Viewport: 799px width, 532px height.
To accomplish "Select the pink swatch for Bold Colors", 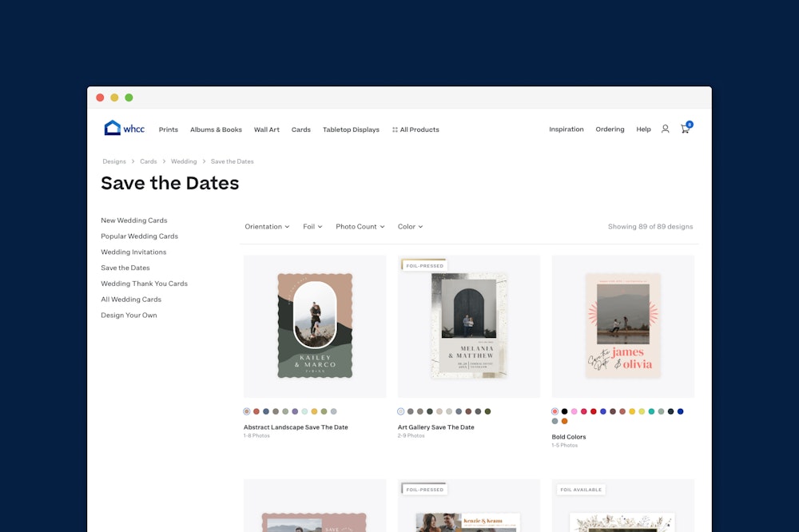I will pyautogui.click(x=574, y=411).
